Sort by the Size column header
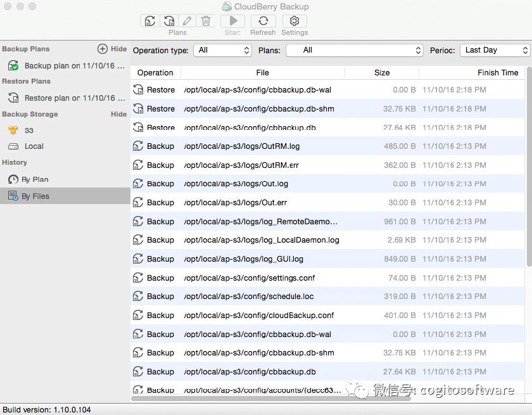This screenshot has height=415, width=532. click(x=382, y=73)
